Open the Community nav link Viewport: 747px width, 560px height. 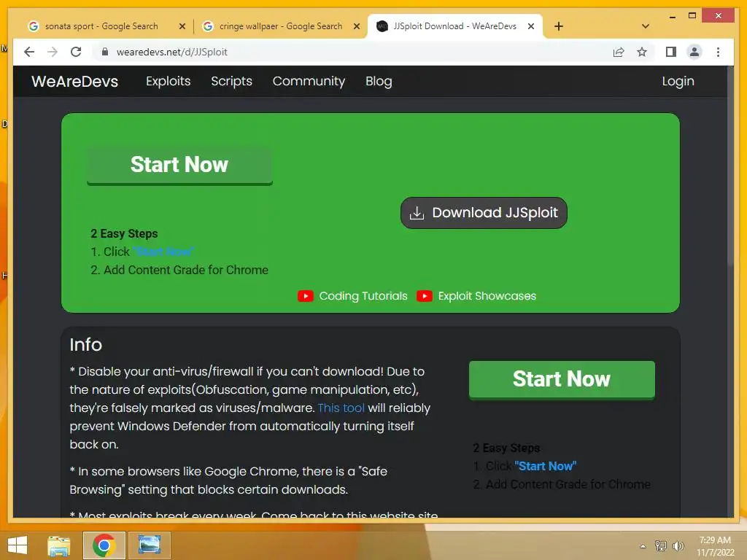309,82
